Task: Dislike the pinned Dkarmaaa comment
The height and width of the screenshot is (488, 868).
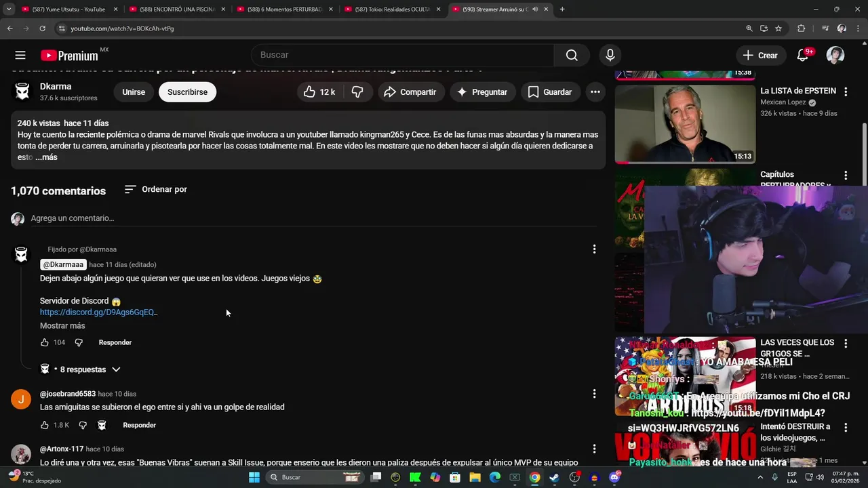Action: pyautogui.click(x=79, y=343)
